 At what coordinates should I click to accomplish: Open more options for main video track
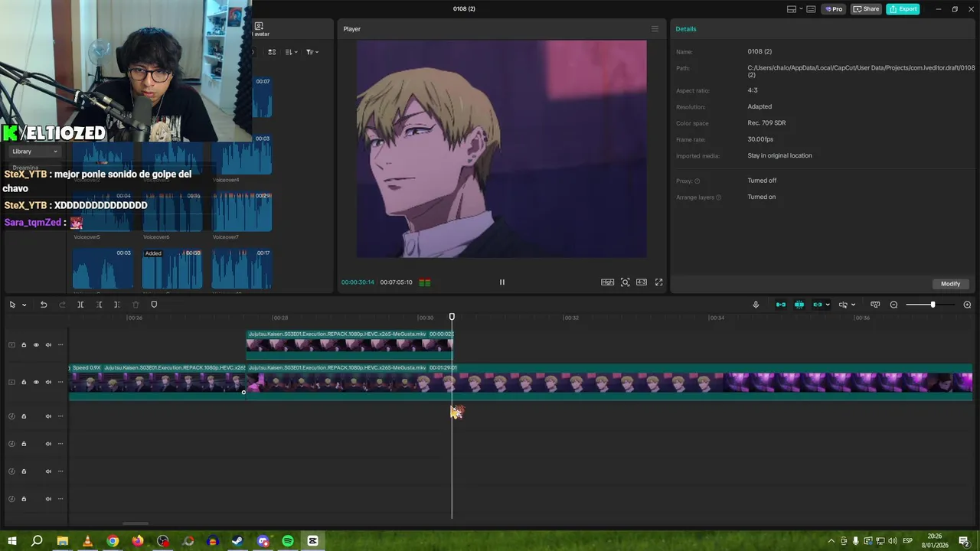click(60, 382)
